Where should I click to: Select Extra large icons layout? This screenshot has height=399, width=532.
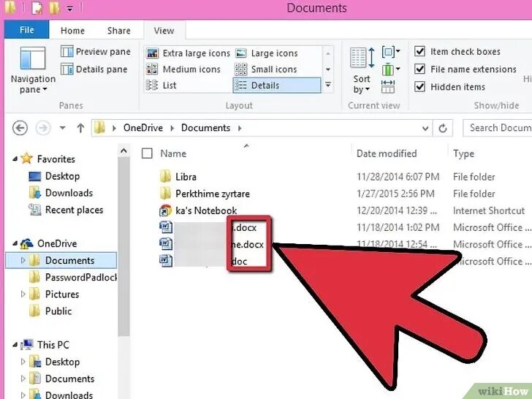click(188, 53)
